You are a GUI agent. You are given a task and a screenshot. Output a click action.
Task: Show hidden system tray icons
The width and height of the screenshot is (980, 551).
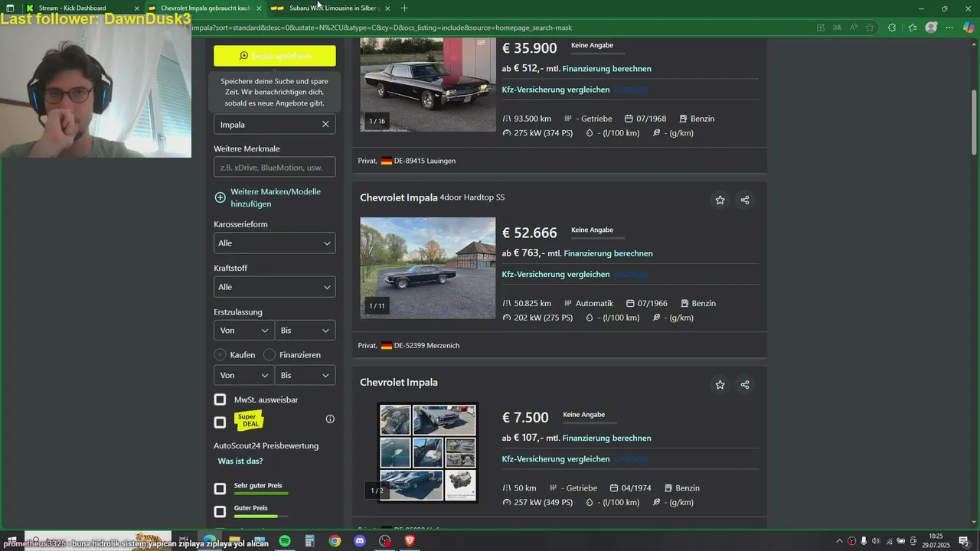(x=839, y=541)
